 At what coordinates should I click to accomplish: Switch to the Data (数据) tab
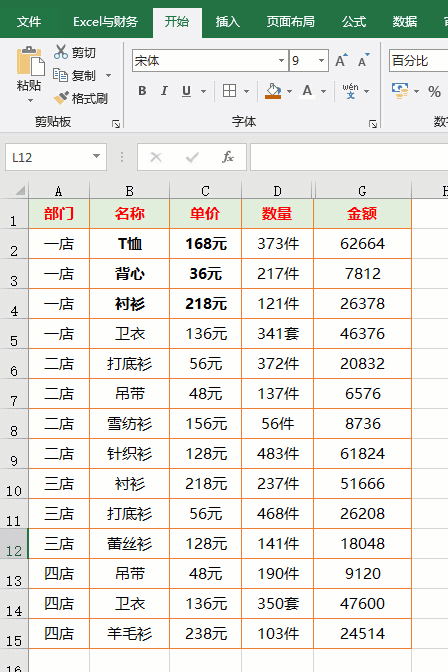pyautogui.click(x=405, y=21)
